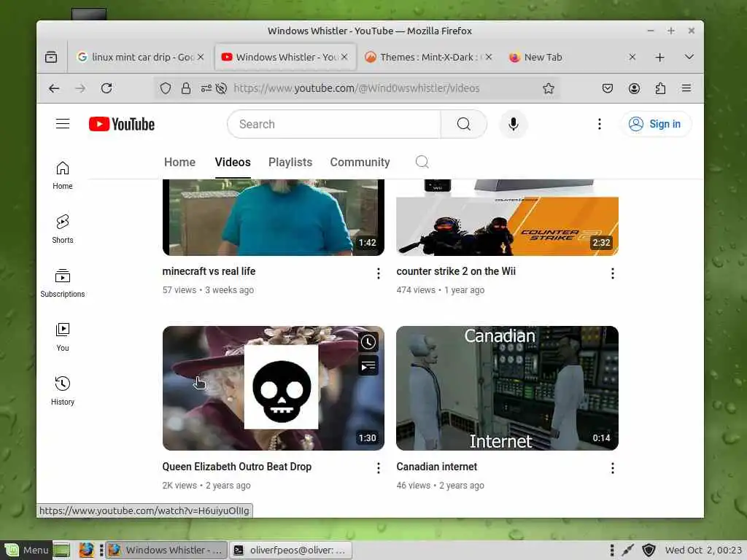
Task: Go back with the browser back arrow
Action: [x=54, y=88]
